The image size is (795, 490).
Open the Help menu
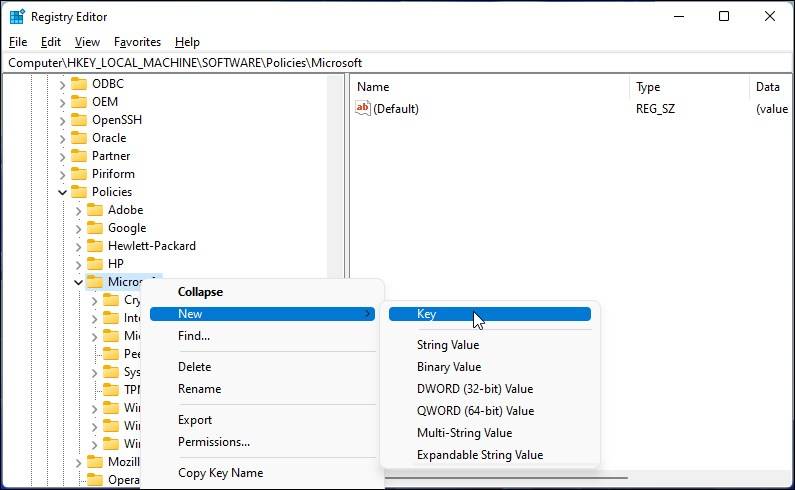(x=187, y=42)
